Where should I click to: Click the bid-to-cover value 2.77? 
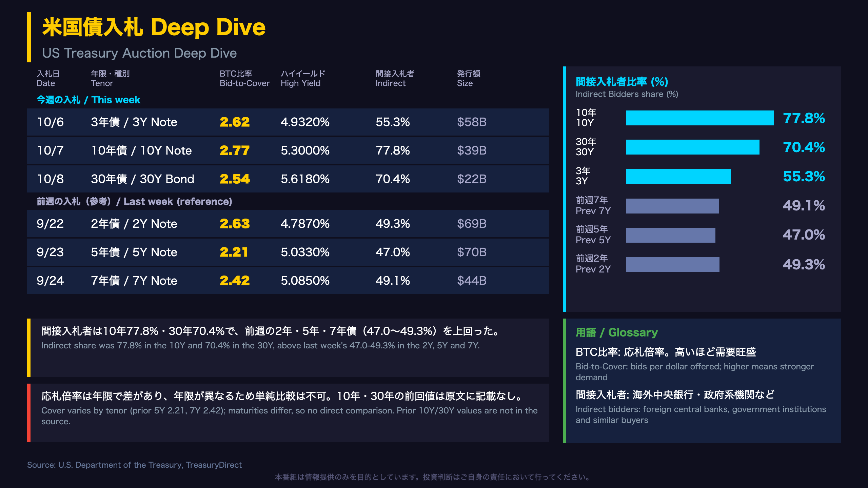pos(235,150)
